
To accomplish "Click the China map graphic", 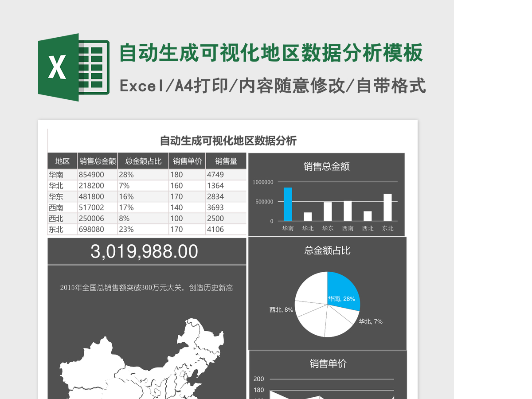I will [142, 358].
